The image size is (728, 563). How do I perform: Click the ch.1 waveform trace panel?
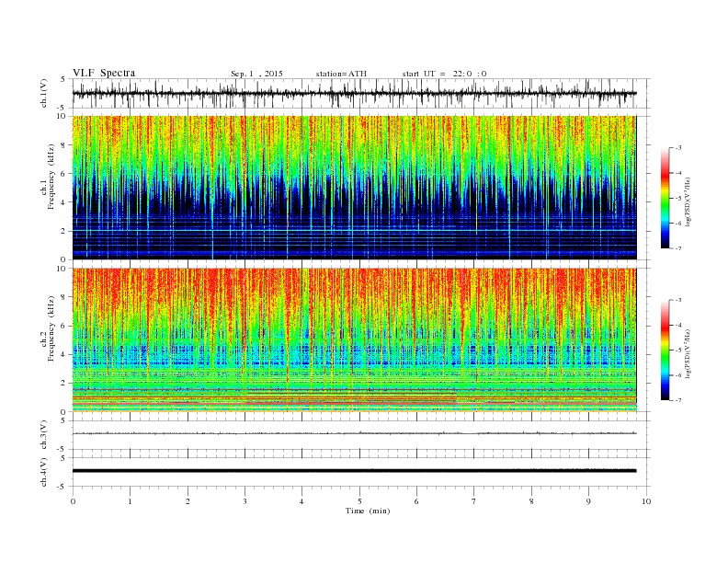click(x=360, y=93)
